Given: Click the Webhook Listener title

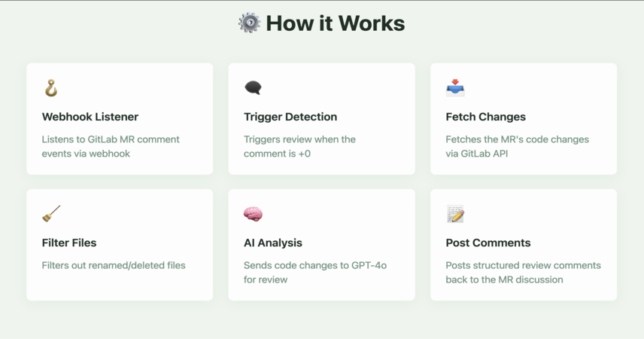Looking at the screenshot, I should coord(90,117).
